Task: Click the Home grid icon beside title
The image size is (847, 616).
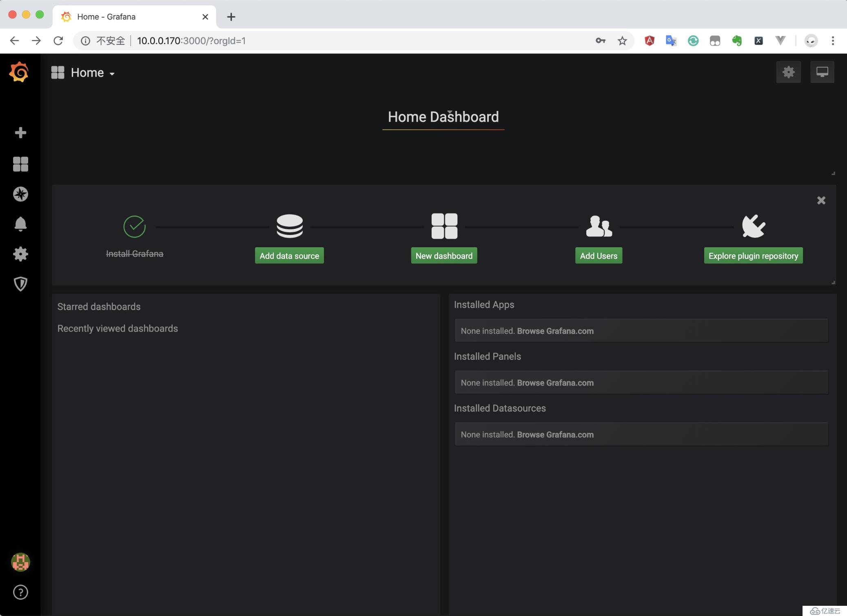Action: [x=58, y=73]
